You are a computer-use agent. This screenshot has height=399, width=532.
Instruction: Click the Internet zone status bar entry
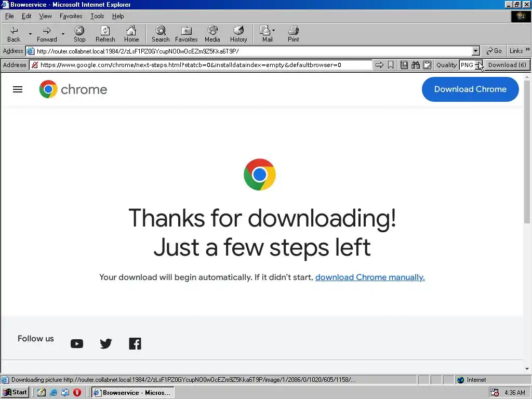tap(471, 380)
